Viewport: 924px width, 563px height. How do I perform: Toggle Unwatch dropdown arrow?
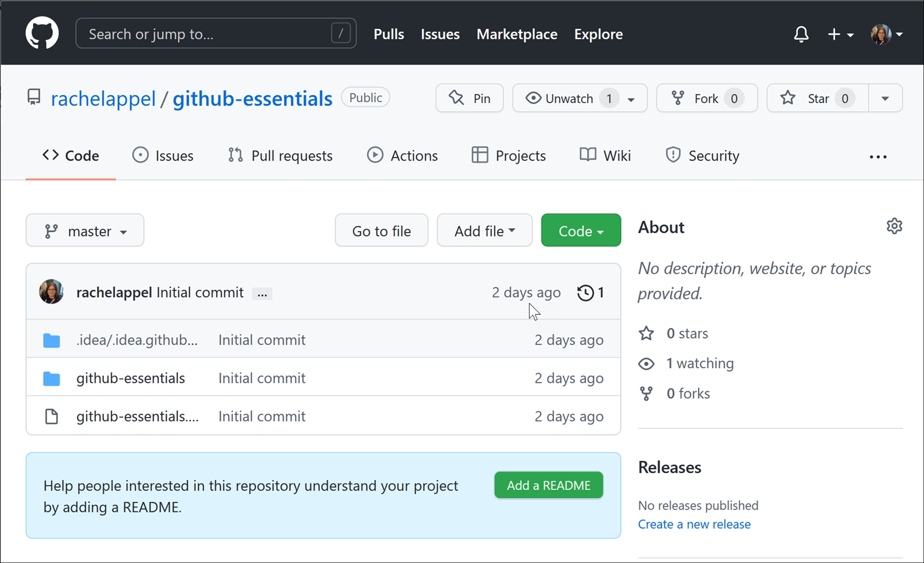click(631, 99)
